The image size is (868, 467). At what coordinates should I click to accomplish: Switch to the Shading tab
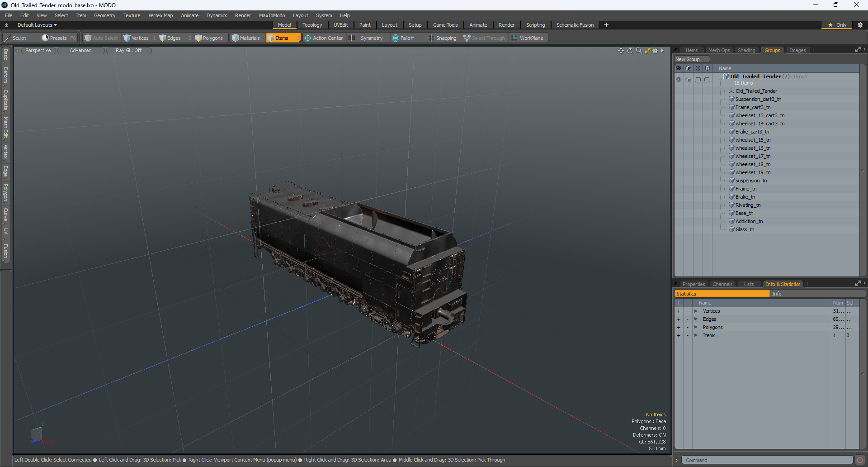(746, 50)
